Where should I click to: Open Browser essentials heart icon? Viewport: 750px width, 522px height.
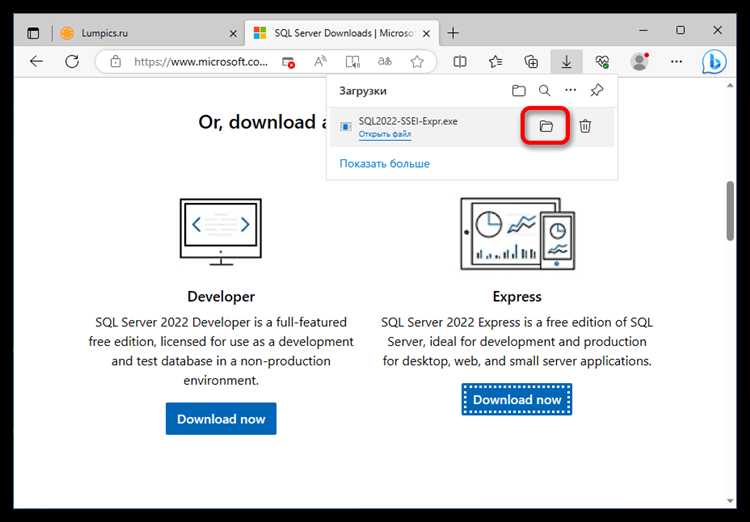click(x=602, y=61)
